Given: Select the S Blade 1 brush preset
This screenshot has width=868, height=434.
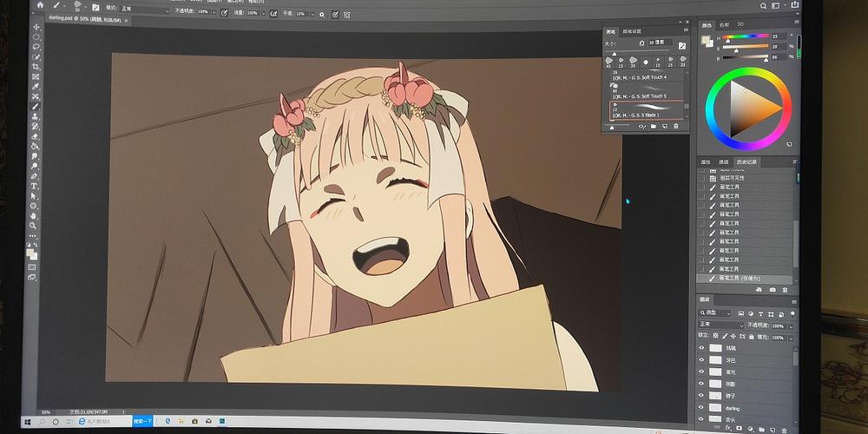Looking at the screenshot, I should point(646,110).
